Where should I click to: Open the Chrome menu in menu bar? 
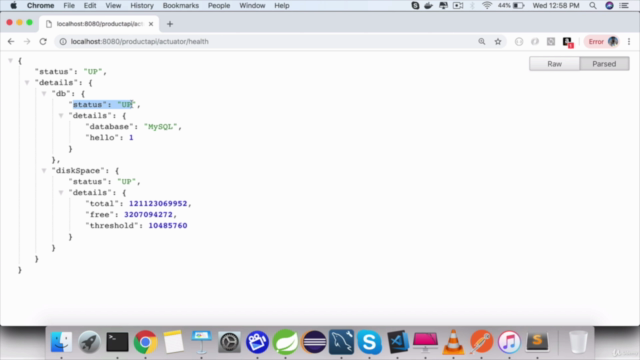click(x=40, y=6)
